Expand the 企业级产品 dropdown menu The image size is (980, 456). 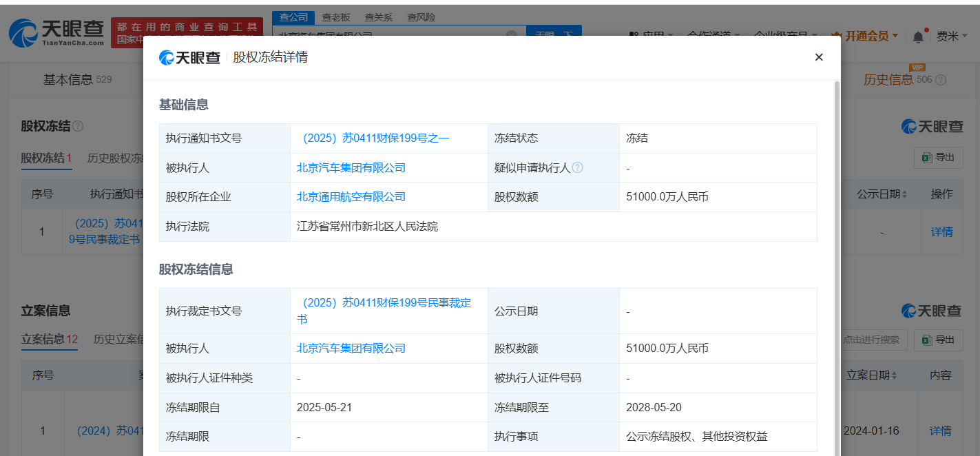pyautogui.click(x=786, y=36)
